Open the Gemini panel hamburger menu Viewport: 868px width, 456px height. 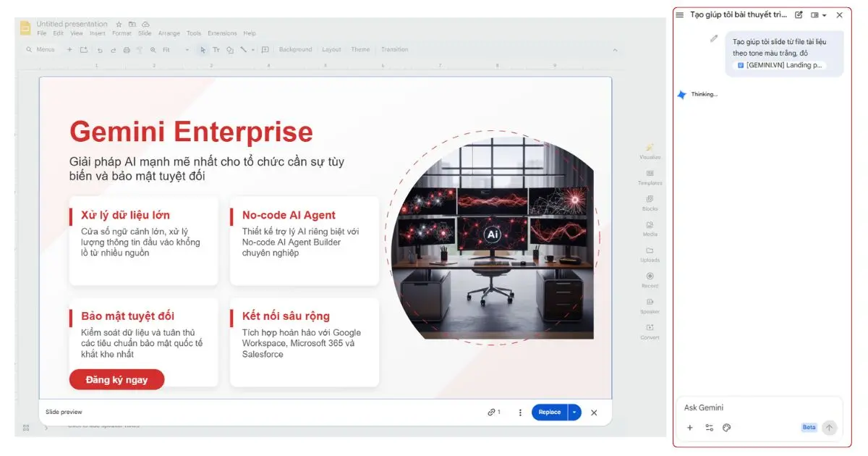(x=679, y=14)
